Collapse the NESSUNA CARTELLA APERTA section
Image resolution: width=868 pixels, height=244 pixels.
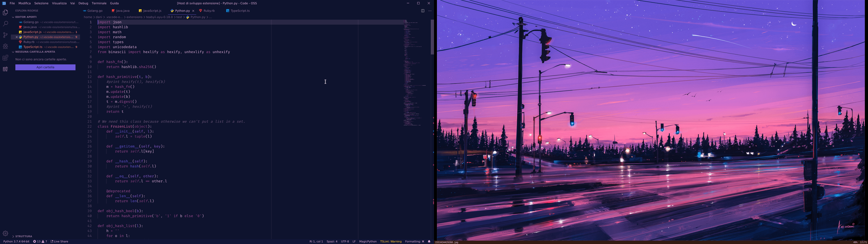click(35, 52)
